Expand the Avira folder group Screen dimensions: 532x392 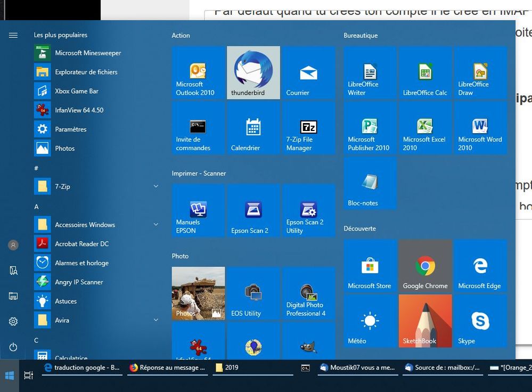pyautogui.click(x=155, y=320)
